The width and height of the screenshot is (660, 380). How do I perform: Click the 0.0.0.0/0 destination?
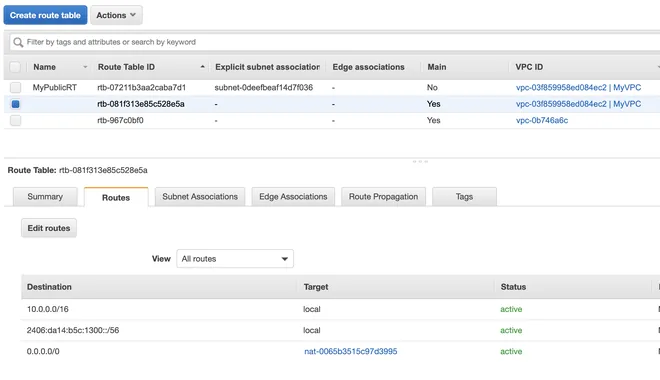pos(43,351)
